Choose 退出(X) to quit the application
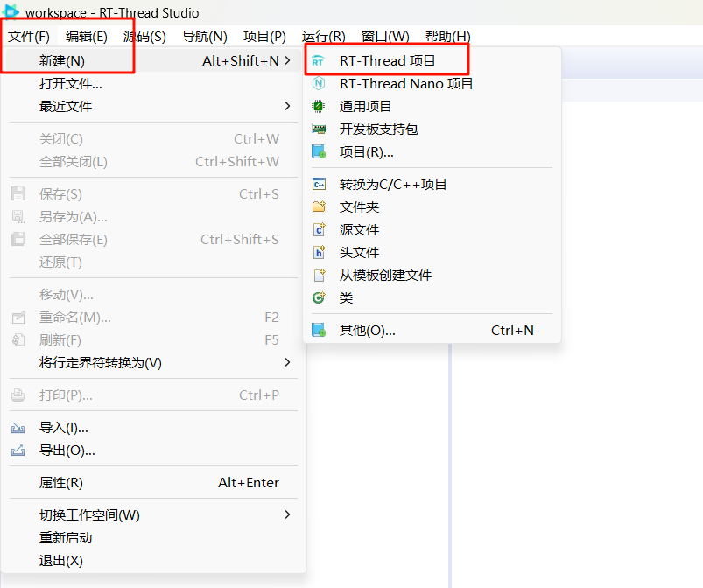This screenshot has height=588, width=703. (154, 560)
